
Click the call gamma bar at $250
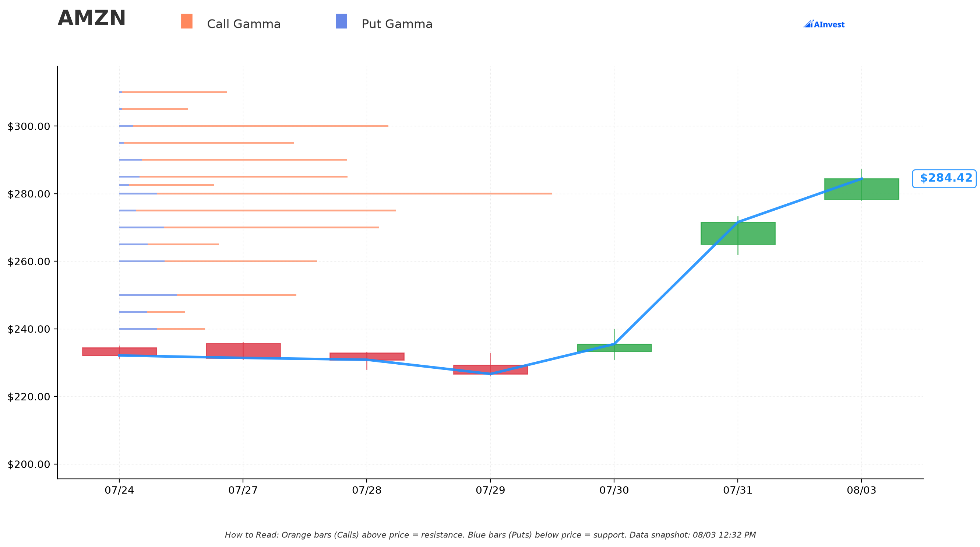click(x=236, y=295)
